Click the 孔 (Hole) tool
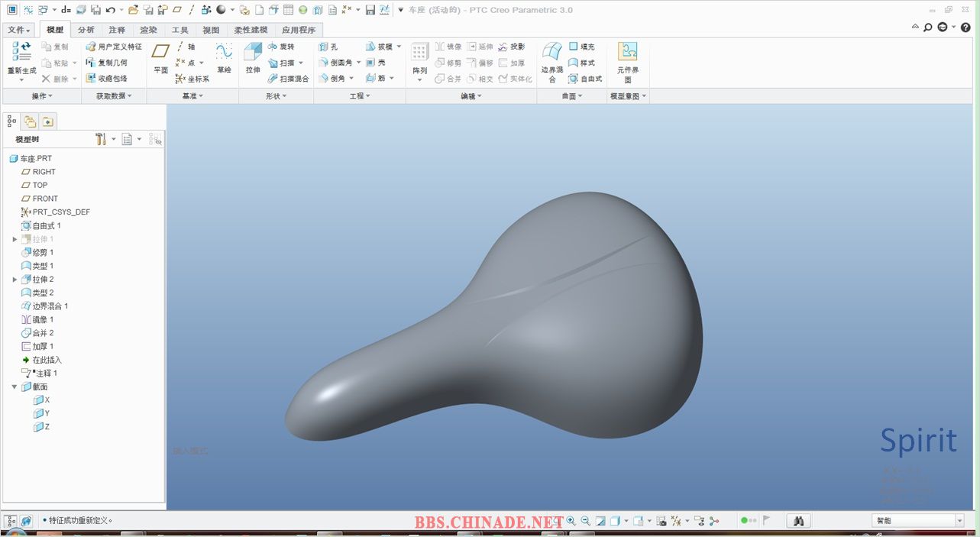This screenshot has width=980, height=537. point(328,47)
